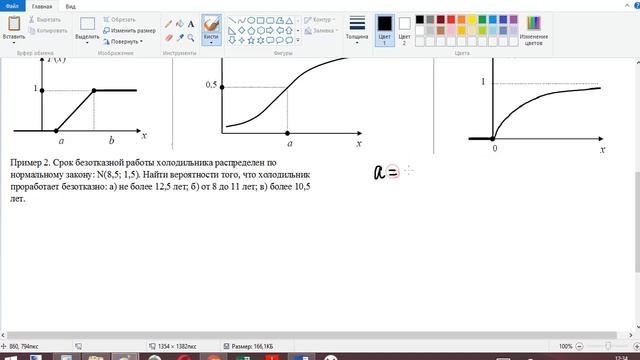640x360 pixels.
Task: Open the Заливка fill dropdown
Action: tap(321, 31)
